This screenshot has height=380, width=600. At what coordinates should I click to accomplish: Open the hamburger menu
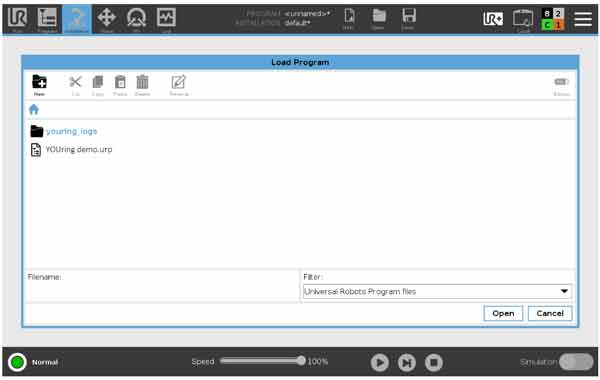(583, 19)
